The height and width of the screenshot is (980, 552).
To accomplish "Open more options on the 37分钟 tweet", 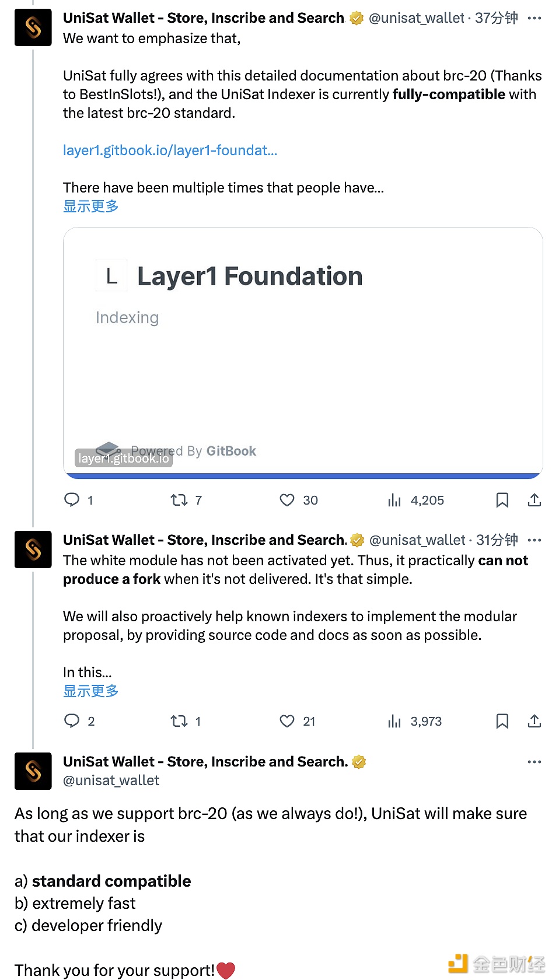I will [534, 18].
